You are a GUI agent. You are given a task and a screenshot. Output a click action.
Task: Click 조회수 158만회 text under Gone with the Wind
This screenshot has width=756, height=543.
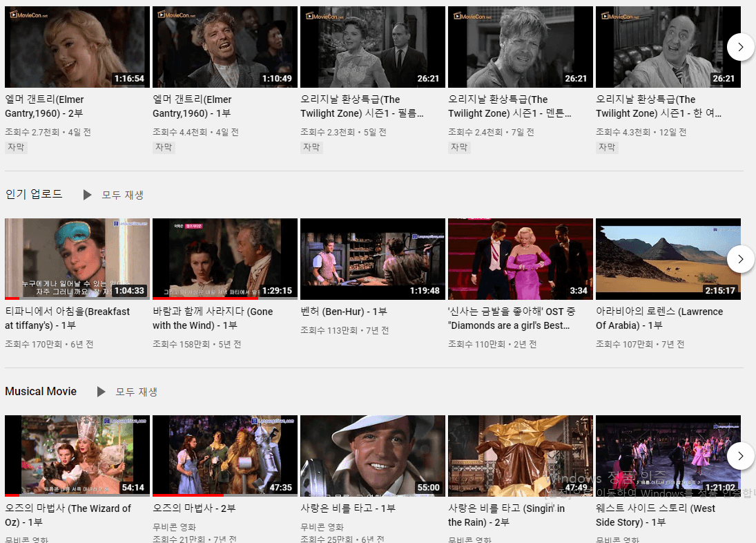182,344
